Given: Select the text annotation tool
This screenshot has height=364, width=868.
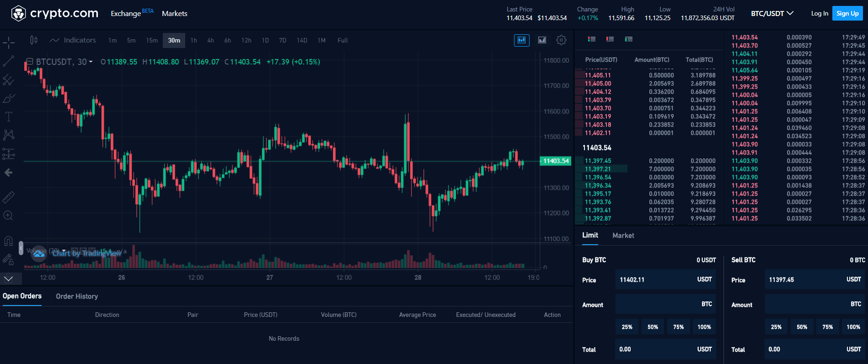Looking at the screenshot, I should [x=9, y=117].
